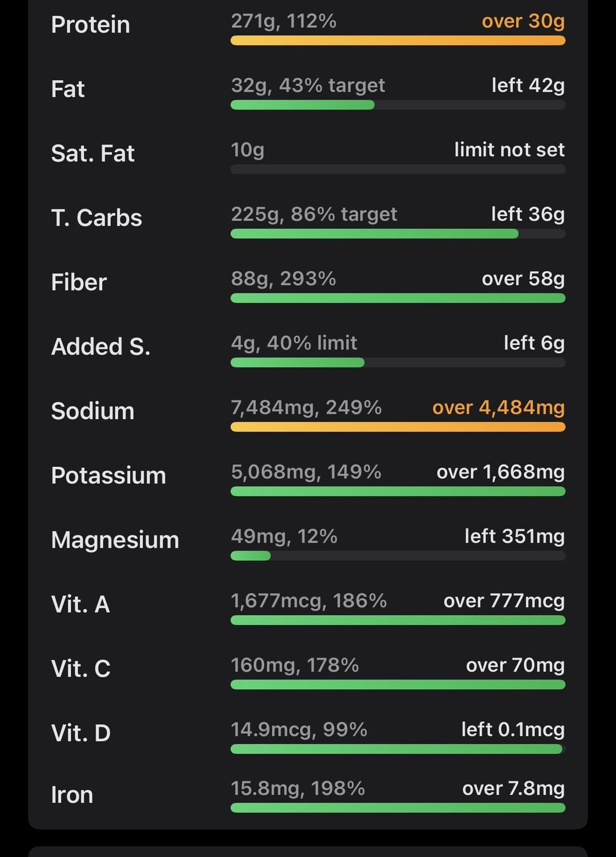Open the Potassium nutrient label
The width and height of the screenshot is (616, 857).
(108, 476)
